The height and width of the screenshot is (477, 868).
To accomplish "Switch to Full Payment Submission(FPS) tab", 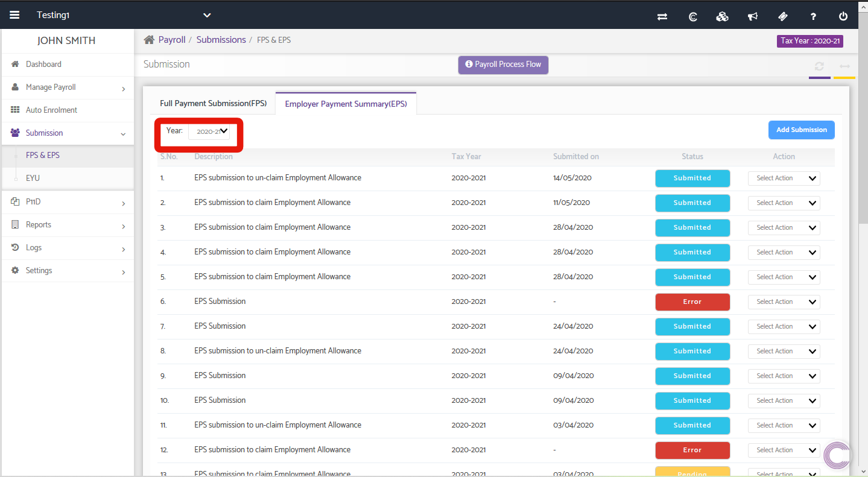I will [x=213, y=104].
